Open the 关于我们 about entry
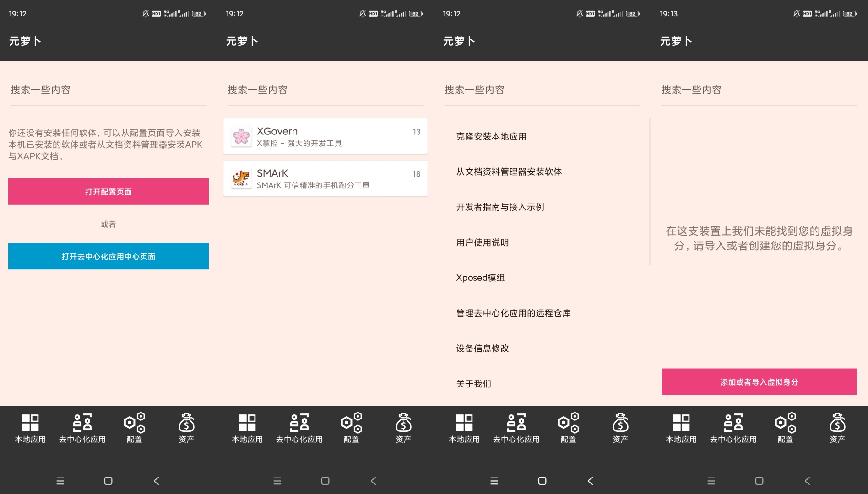The image size is (868, 494). [473, 383]
